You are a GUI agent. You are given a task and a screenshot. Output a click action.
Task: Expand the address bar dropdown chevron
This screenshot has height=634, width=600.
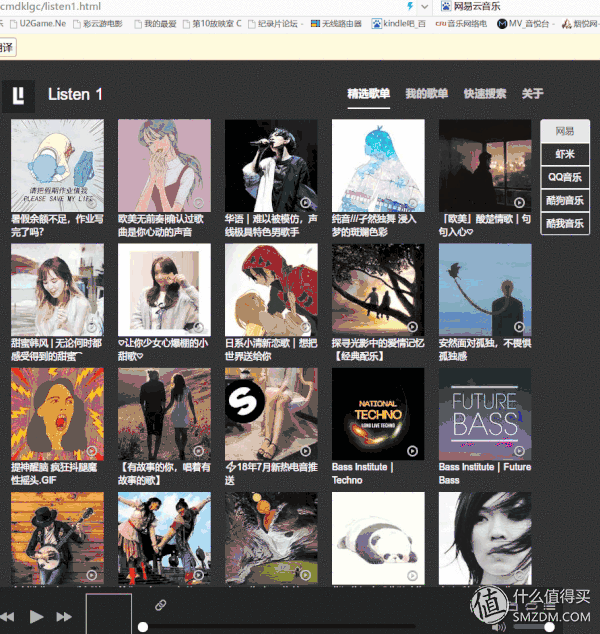click(x=424, y=6)
